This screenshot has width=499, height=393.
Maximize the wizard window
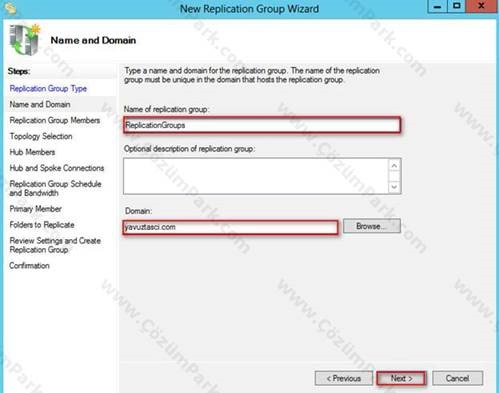coord(456,6)
